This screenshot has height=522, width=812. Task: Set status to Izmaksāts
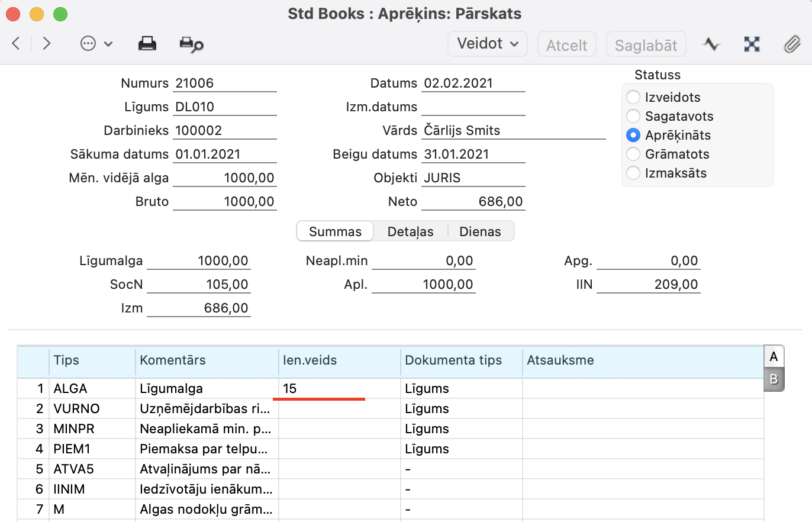point(633,173)
